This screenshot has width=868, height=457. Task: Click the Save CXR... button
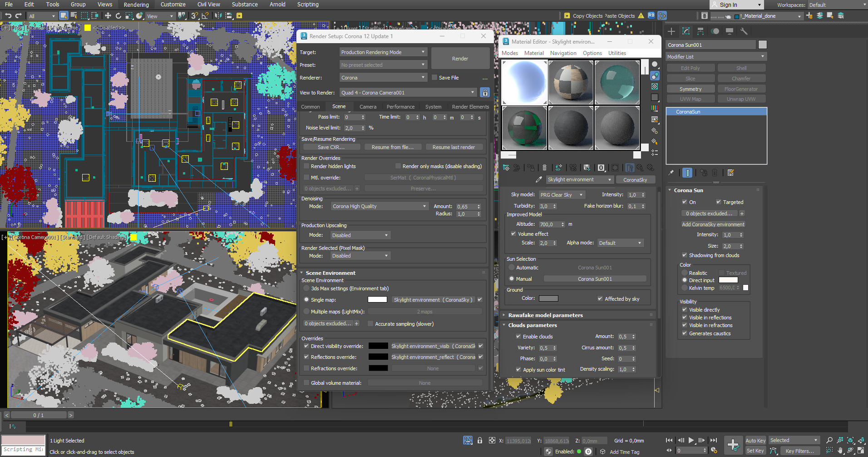tap(331, 147)
